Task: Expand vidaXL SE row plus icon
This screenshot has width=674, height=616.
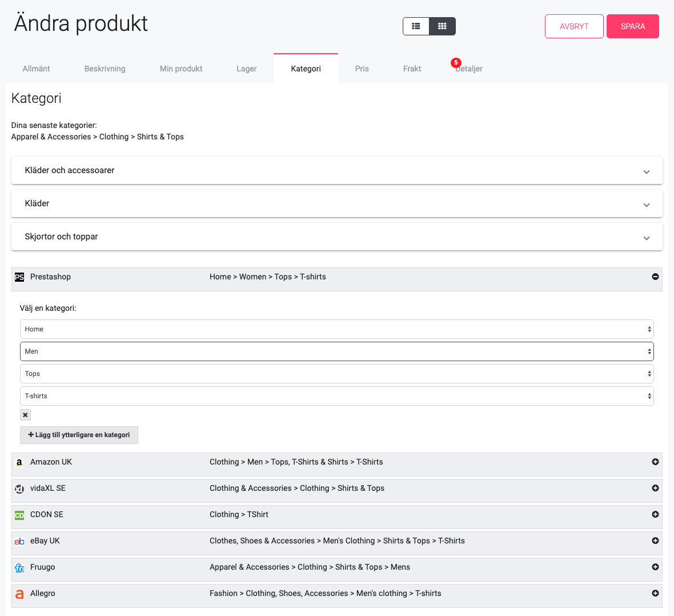Action: point(655,488)
